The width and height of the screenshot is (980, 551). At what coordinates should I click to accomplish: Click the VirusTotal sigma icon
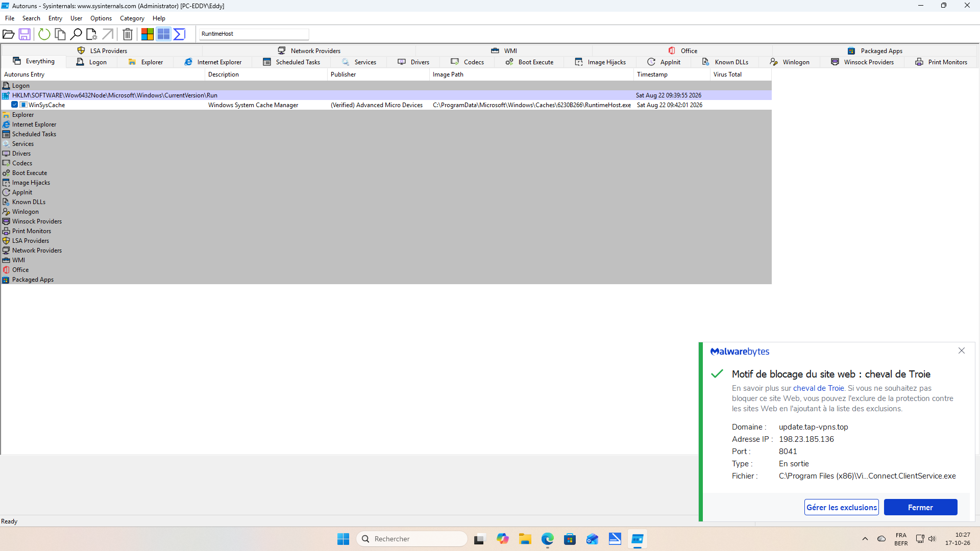tap(179, 34)
